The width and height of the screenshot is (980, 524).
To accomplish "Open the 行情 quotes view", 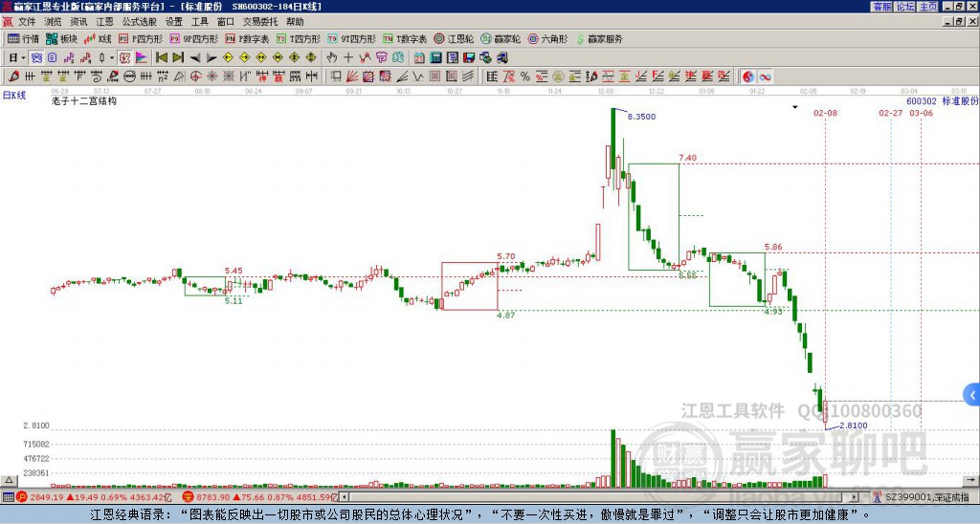I will click(x=23, y=38).
